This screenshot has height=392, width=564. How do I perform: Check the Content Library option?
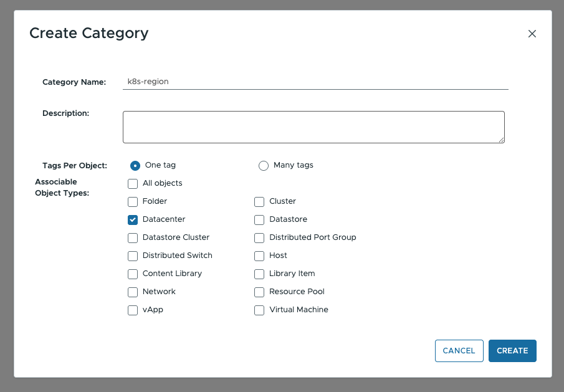click(133, 274)
